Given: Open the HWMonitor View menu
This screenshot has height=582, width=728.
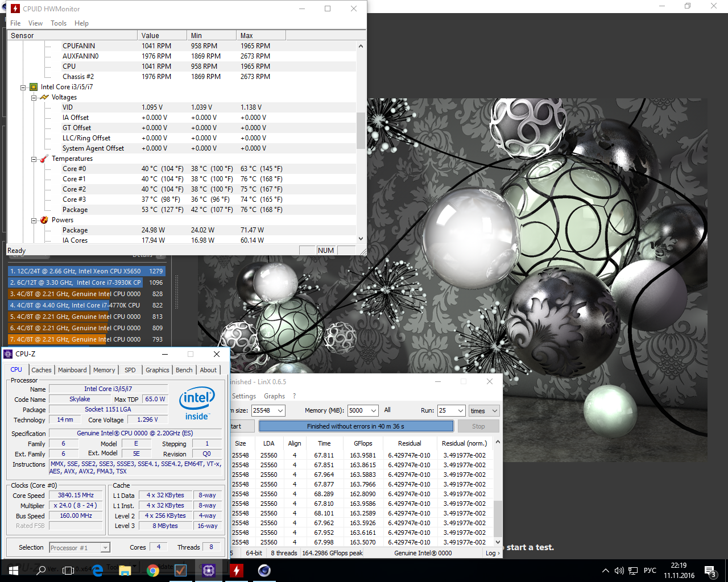Looking at the screenshot, I should (35, 23).
